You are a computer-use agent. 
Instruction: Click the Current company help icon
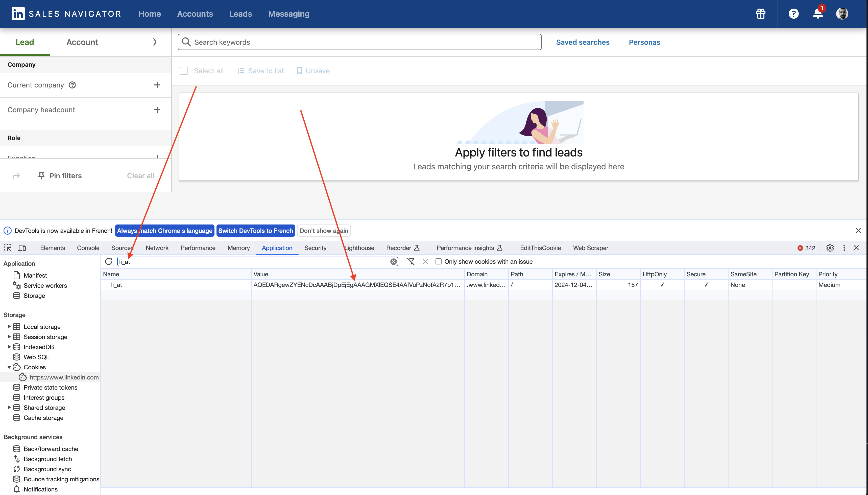[x=72, y=85]
